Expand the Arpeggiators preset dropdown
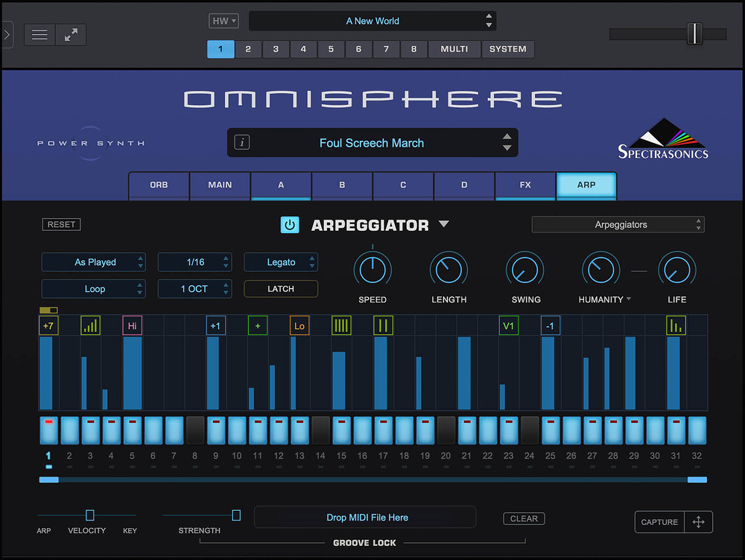The height and width of the screenshot is (560, 745). (618, 224)
